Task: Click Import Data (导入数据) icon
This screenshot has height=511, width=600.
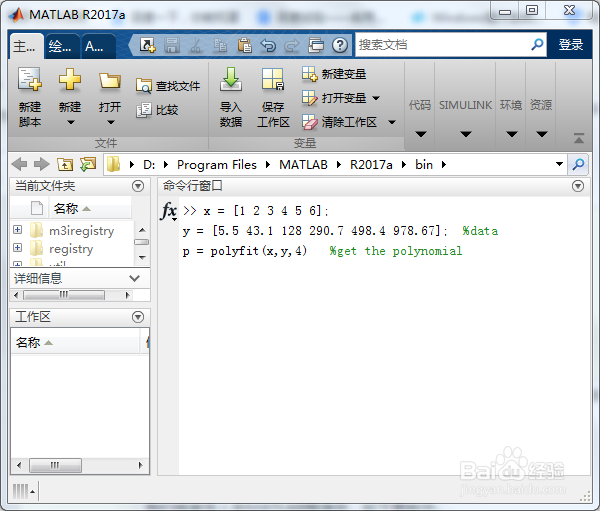Action: point(231,79)
